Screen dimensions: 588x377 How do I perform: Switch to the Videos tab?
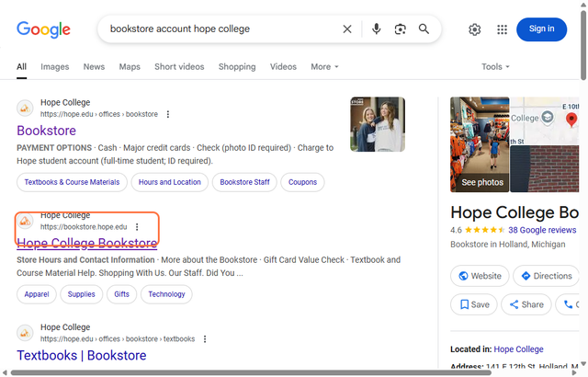[283, 67]
